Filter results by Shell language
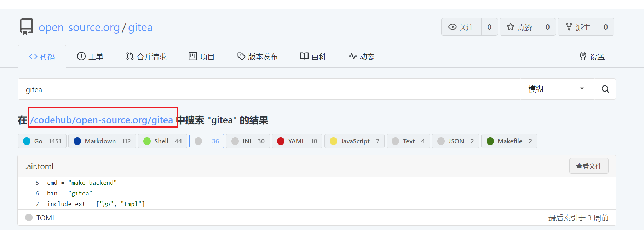644x230 pixels. click(162, 141)
